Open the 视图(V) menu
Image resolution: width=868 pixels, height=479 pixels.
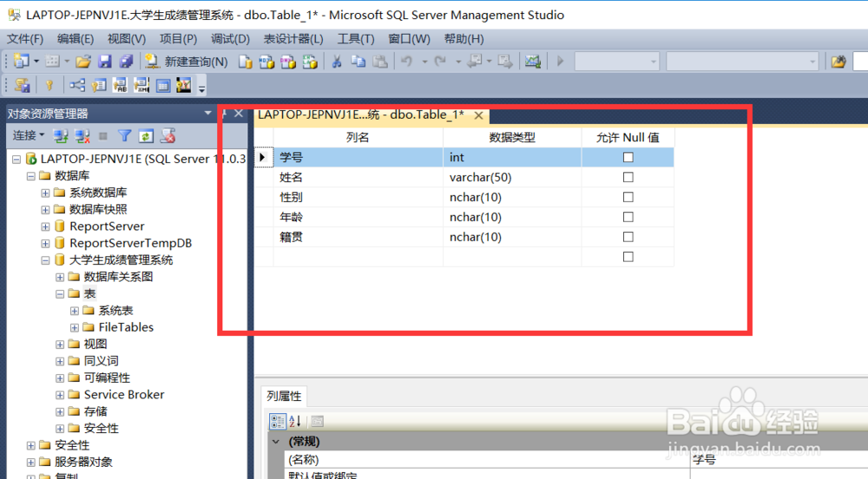(126, 39)
